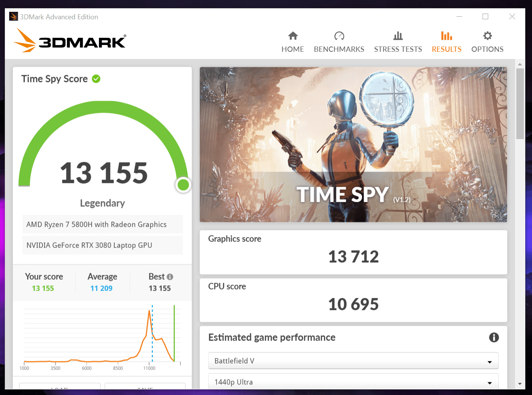Click the gauge endpoint marker on the score arc

point(183,184)
